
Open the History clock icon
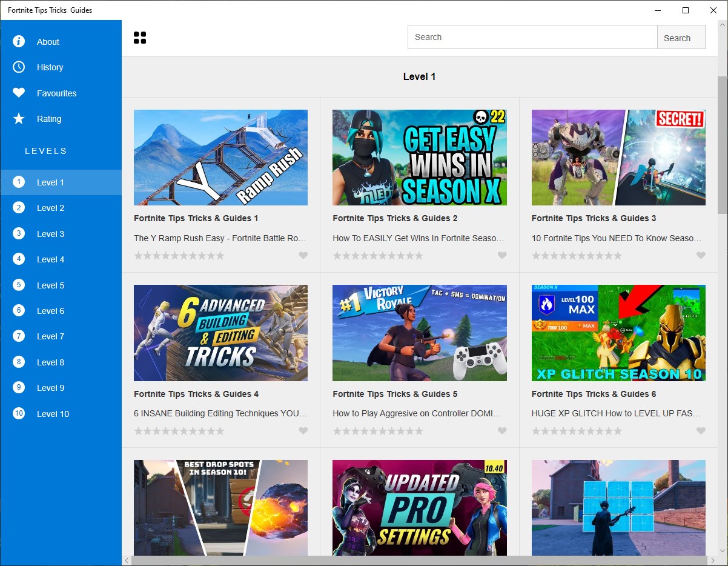pos(19,67)
